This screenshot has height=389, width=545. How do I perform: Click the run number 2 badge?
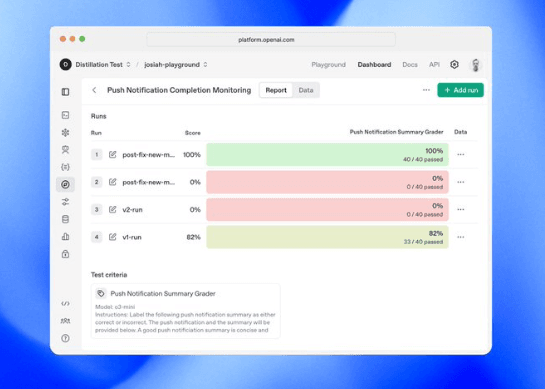tap(97, 182)
